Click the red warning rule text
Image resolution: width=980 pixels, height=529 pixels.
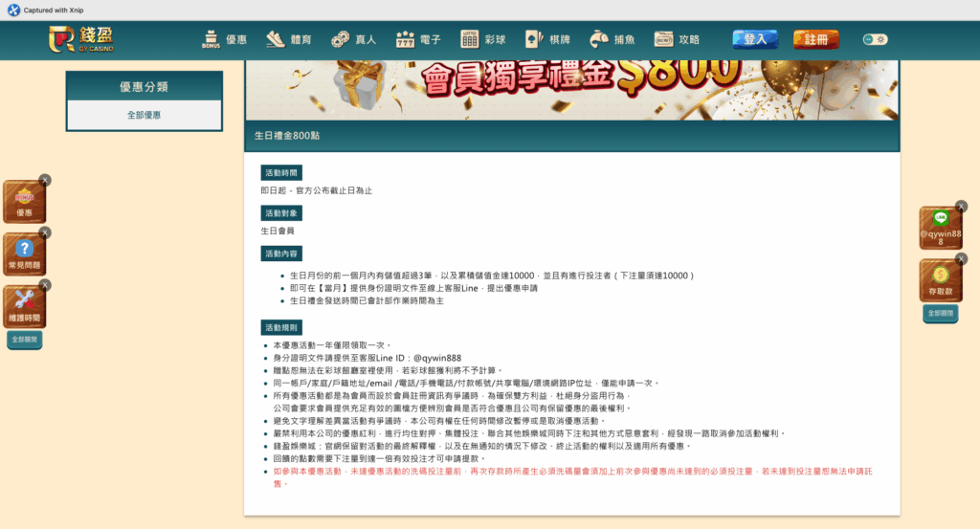pyautogui.click(x=572, y=477)
